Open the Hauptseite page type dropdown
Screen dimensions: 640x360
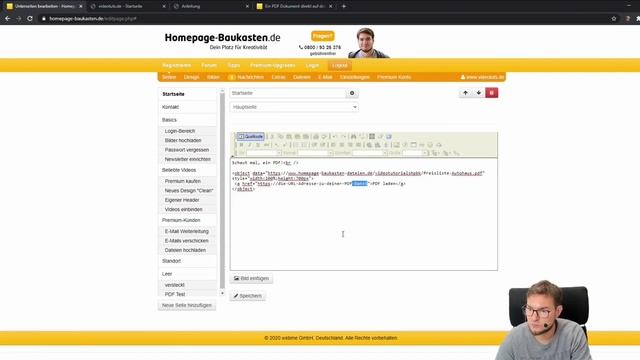294,107
